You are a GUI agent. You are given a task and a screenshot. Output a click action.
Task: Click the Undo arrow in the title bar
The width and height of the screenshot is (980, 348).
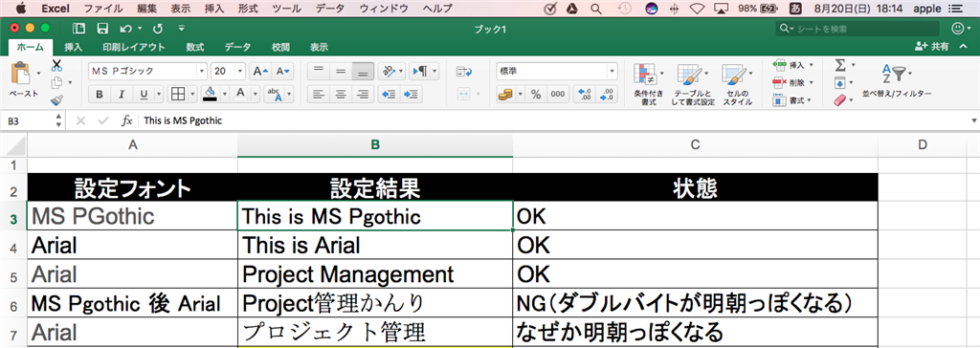126,28
